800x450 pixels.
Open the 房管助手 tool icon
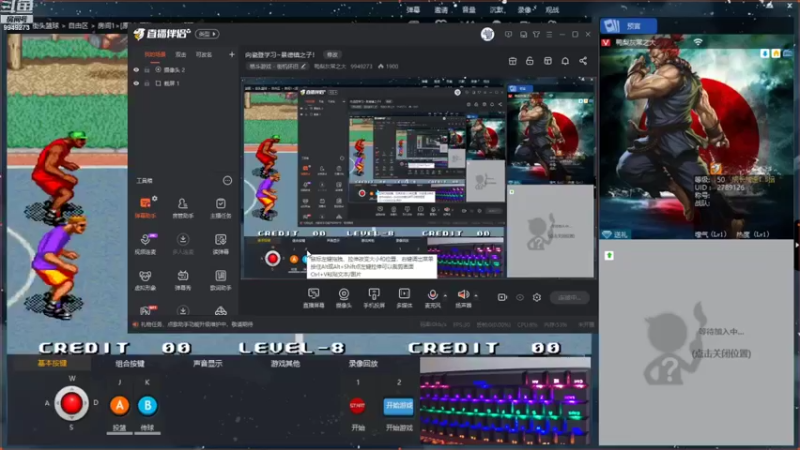click(183, 208)
